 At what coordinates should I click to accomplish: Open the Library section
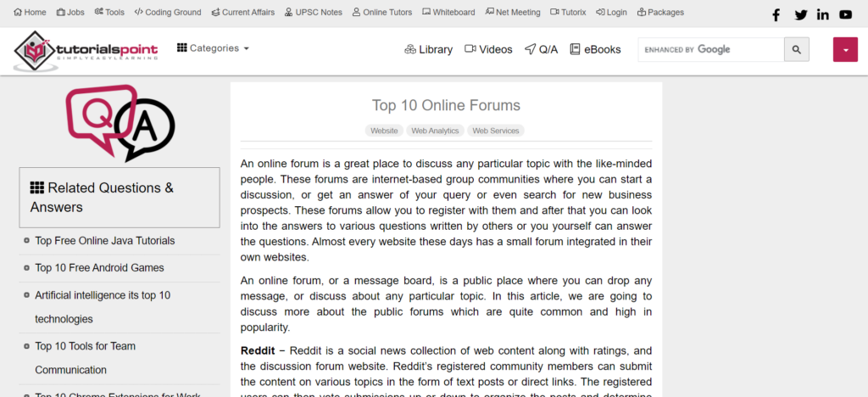point(428,49)
